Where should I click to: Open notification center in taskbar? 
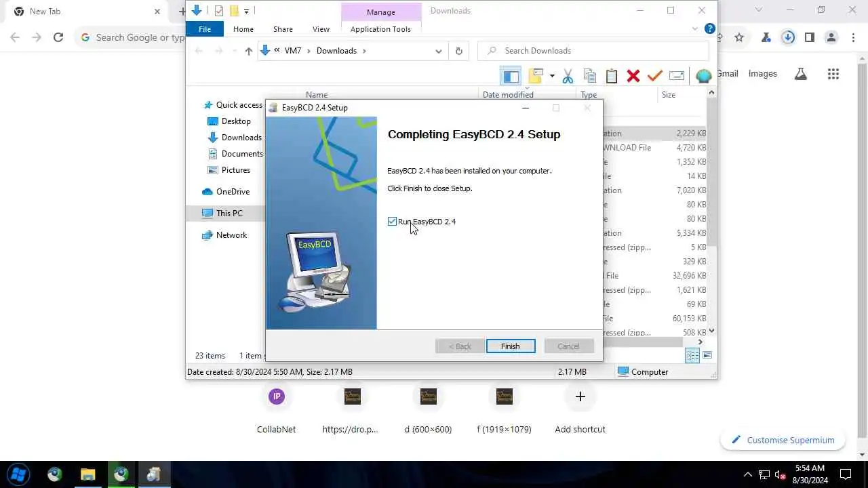point(846,474)
